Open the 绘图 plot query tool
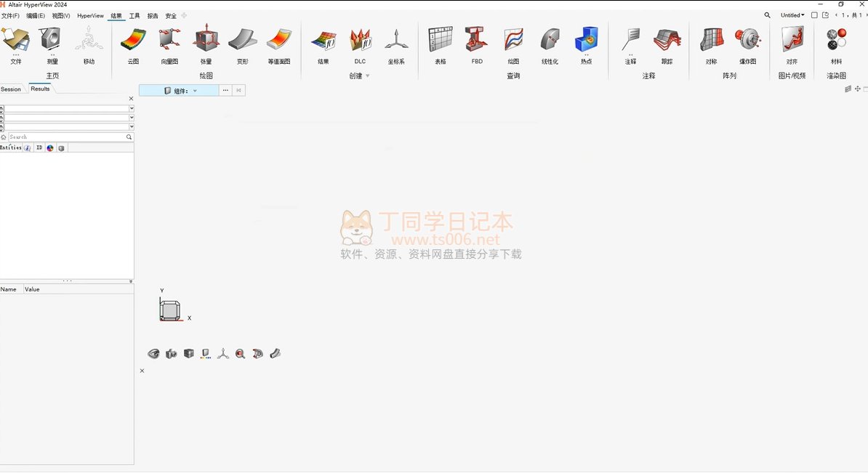Screen dimensions: 868x473 coord(513,45)
